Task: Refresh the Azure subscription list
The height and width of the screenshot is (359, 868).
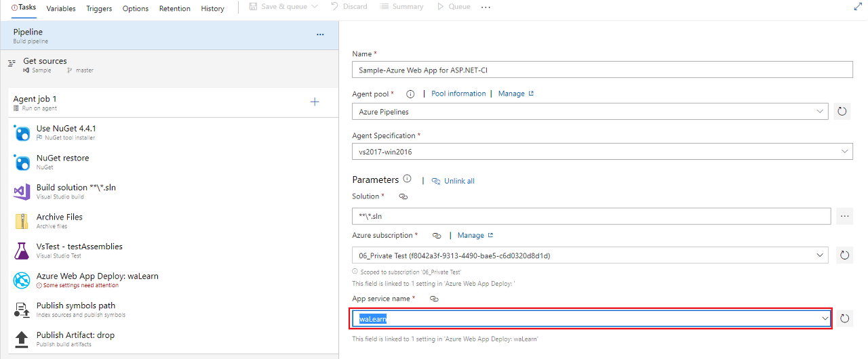Action: coord(844,255)
